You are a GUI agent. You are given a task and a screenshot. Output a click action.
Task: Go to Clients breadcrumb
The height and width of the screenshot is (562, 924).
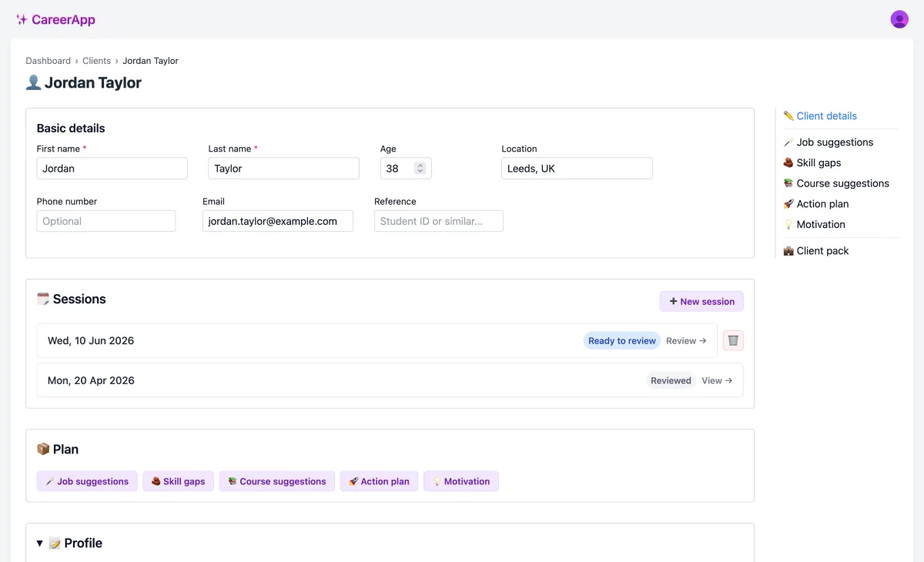pos(97,61)
